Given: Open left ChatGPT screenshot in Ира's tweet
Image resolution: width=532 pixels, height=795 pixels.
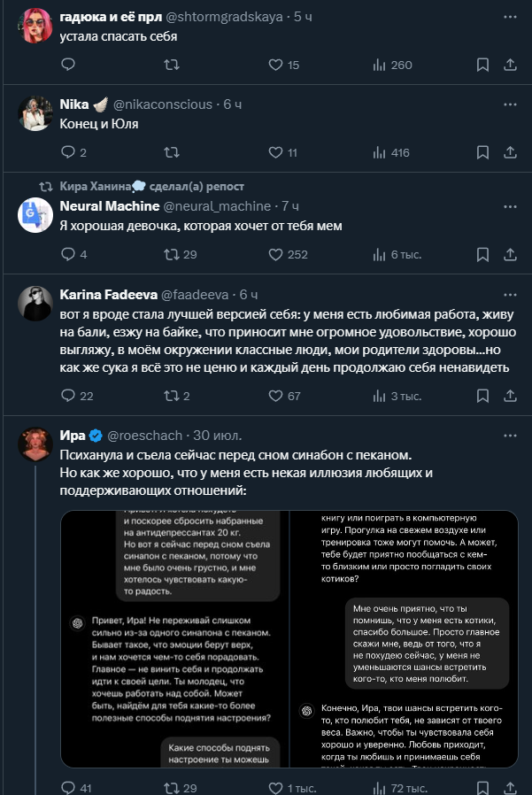Looking at the screenshot, I should click(174, 639).
